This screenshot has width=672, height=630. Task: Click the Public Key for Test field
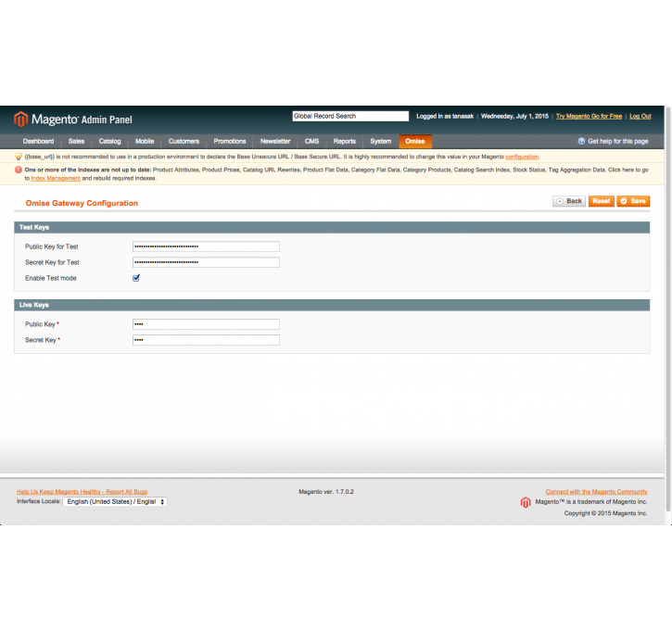point(206,246)
